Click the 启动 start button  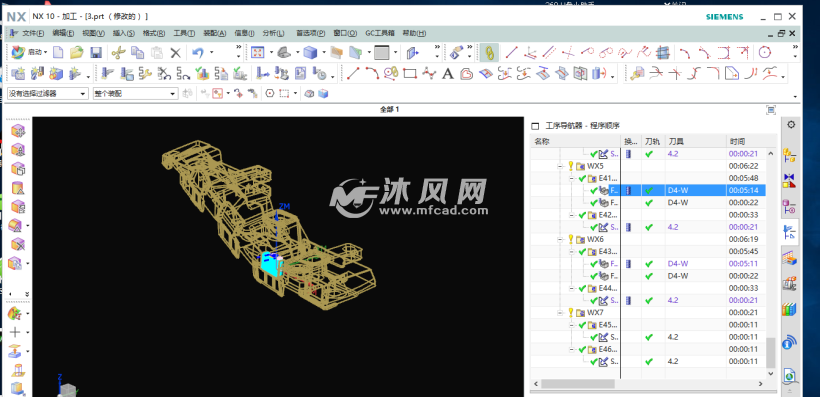tap(30, 52)
